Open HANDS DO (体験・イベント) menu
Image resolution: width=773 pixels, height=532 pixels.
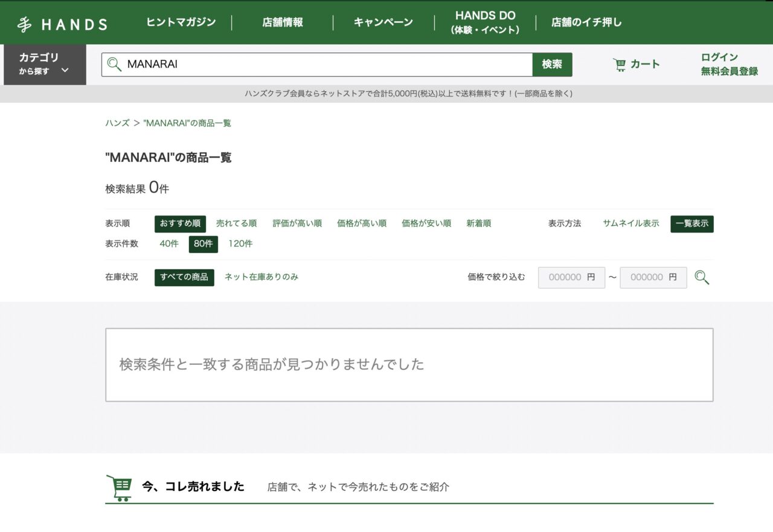point(485,22)
